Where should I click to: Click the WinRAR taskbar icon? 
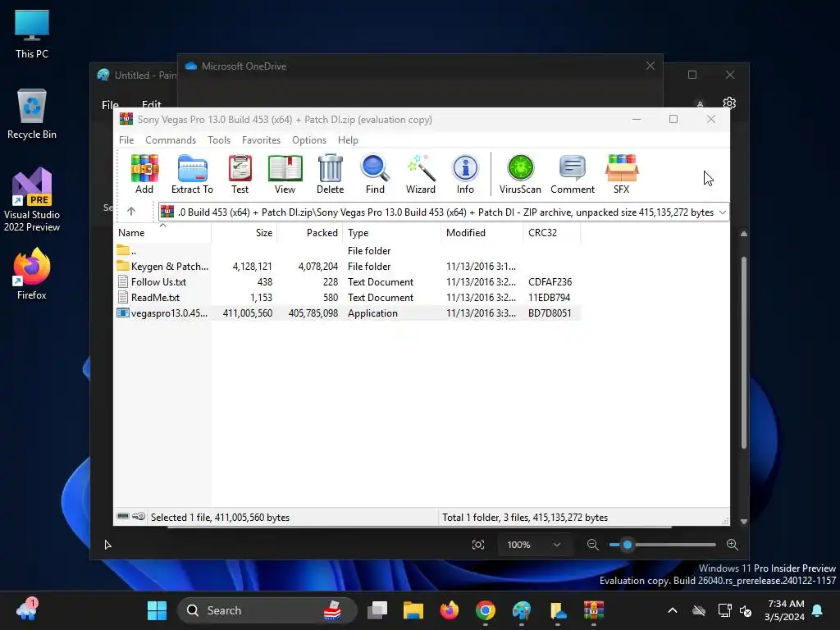[x=594, y=610]
